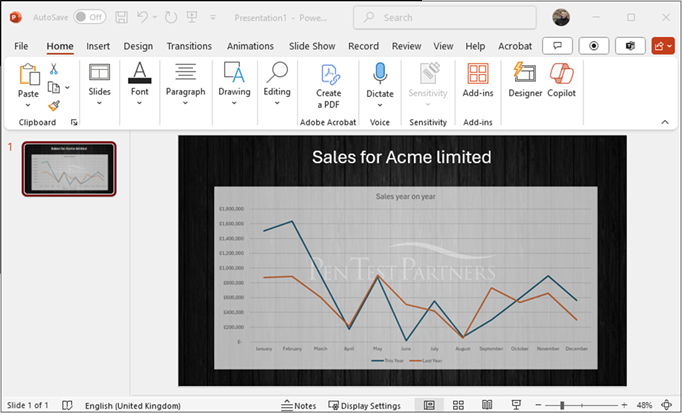Open the Designer pane
682x413 pixels.
click(x=525, y=80)
